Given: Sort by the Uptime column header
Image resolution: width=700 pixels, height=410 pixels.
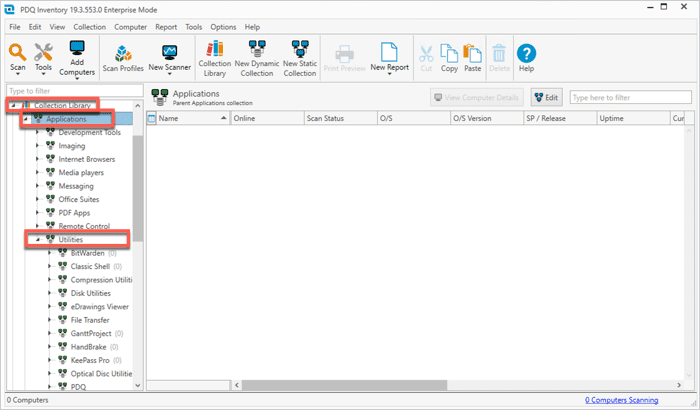Looking at the screenshot, I should click(x=633, y=118).
